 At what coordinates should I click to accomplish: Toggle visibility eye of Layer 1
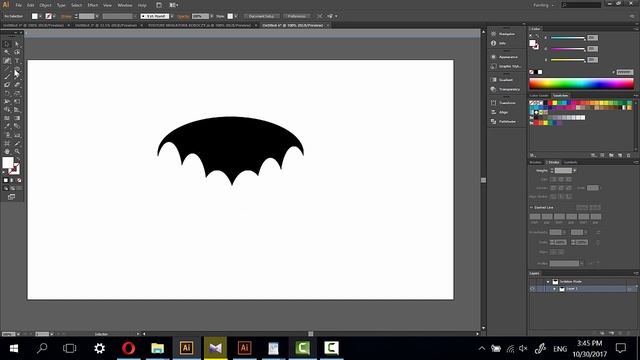pyautogui.click(x=532, y=289)
